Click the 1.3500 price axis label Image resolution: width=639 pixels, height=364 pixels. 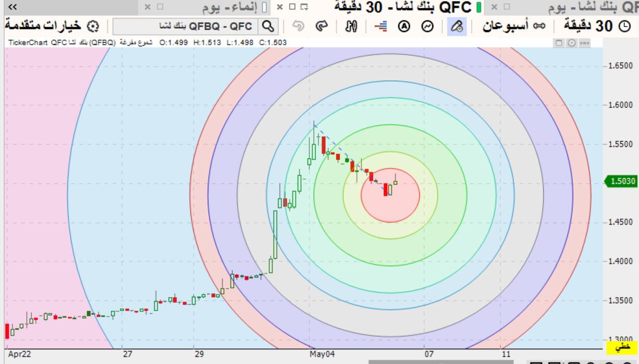pyautogui.click(x=621, y=301)
